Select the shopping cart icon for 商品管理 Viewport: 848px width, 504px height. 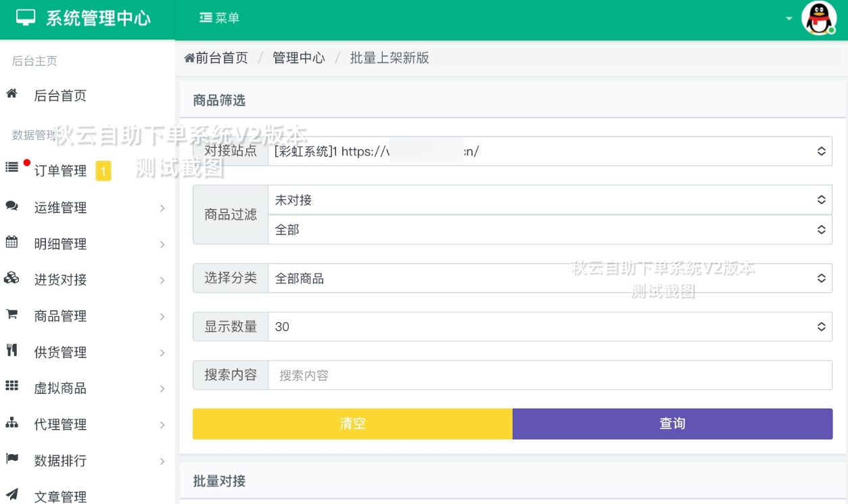[x=11, y=316]
